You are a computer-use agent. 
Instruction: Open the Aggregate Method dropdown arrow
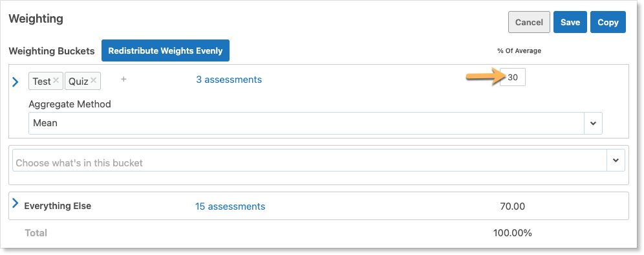(x=593, y=124)
